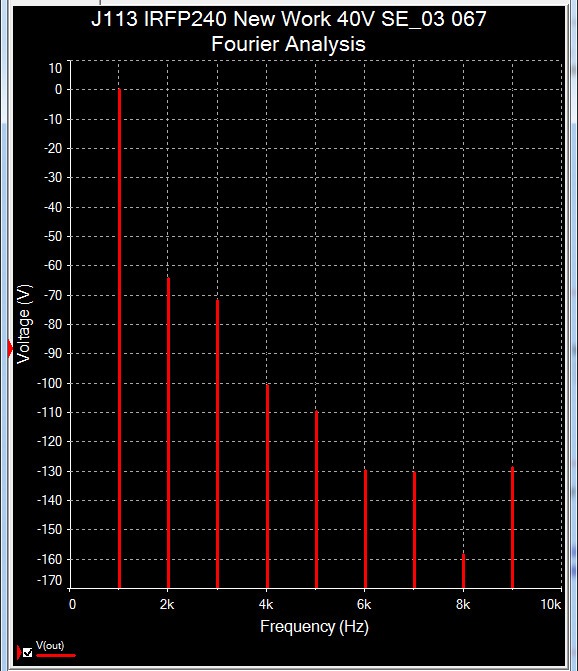This screenshot has height=671, width=578.
Task: Click the 5 kHz harmonic bar
Action: [x=316, y=499]
